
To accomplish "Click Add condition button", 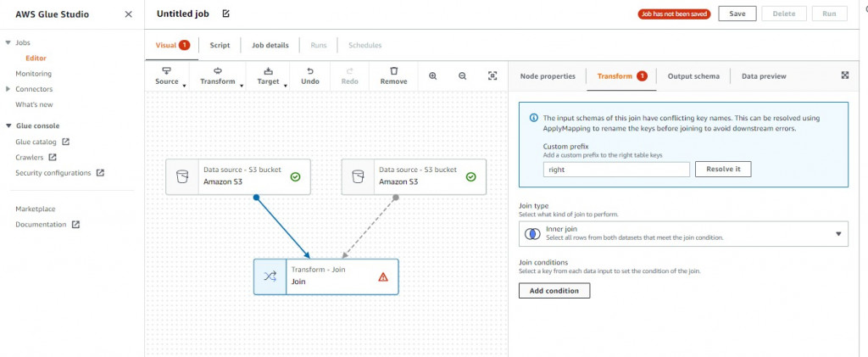I will 554,291.
